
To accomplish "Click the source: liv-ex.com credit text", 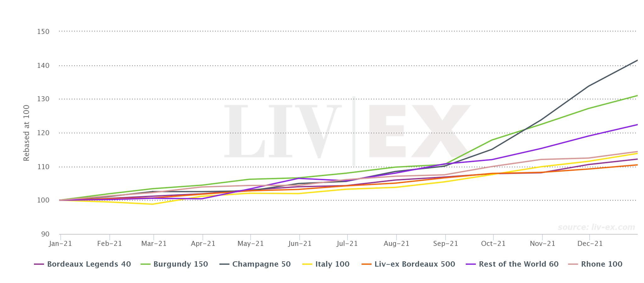I will coord(597,227).
